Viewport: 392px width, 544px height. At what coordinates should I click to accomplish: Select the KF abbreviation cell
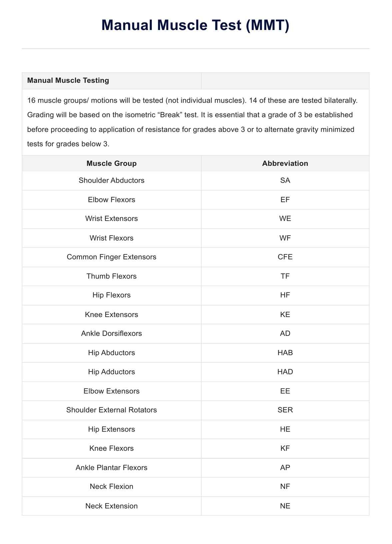285,448
